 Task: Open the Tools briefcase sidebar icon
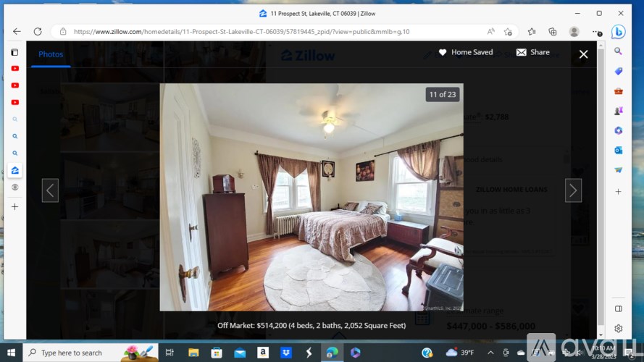[618, 90]
